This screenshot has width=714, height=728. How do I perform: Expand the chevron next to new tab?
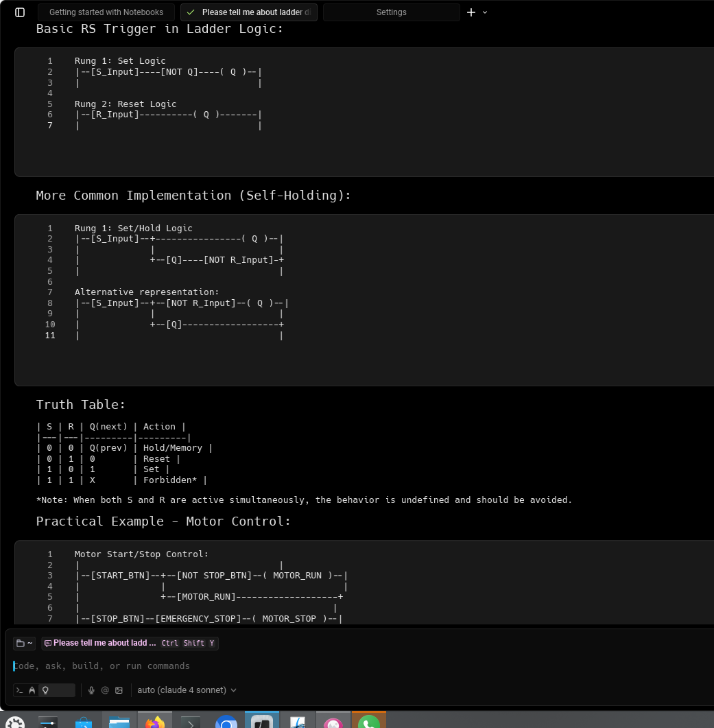486,12
